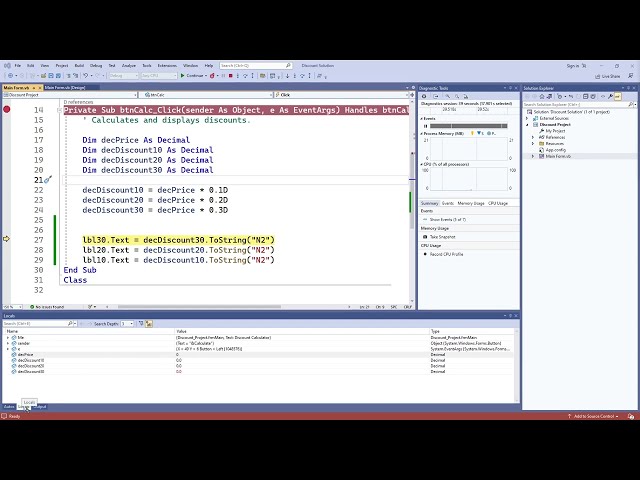Open the Analyze menu
Image resolution: width=640 pixels, height=480 pixels.
129,66
